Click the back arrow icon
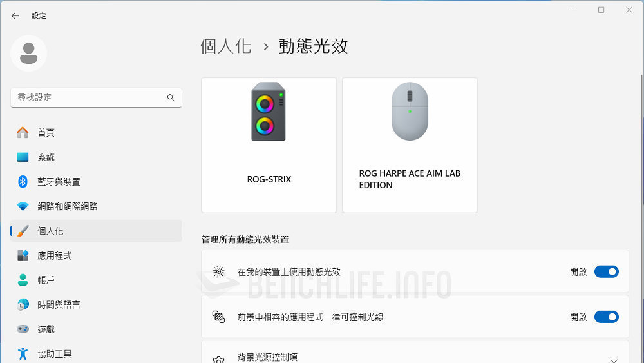The image size is (644, 363). (15, 15)
